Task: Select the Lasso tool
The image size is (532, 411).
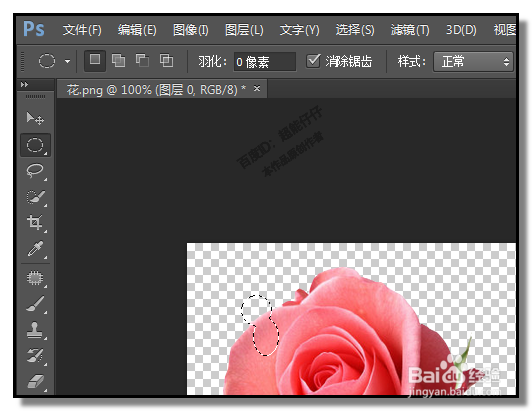Action: click(x=35, y=171)
